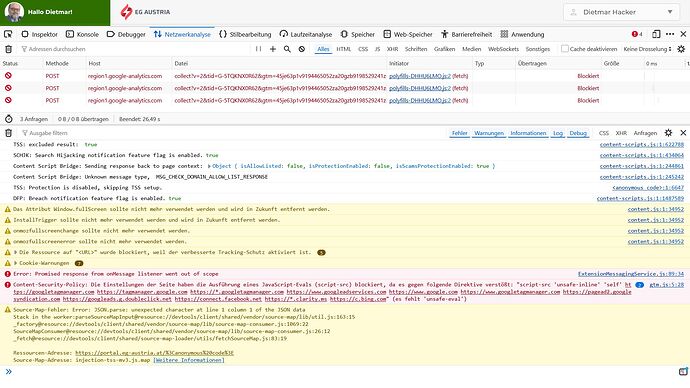This screenshot has height=388, width=690.
Task: Toggle Informationen console filter
Action: (528, 133)
